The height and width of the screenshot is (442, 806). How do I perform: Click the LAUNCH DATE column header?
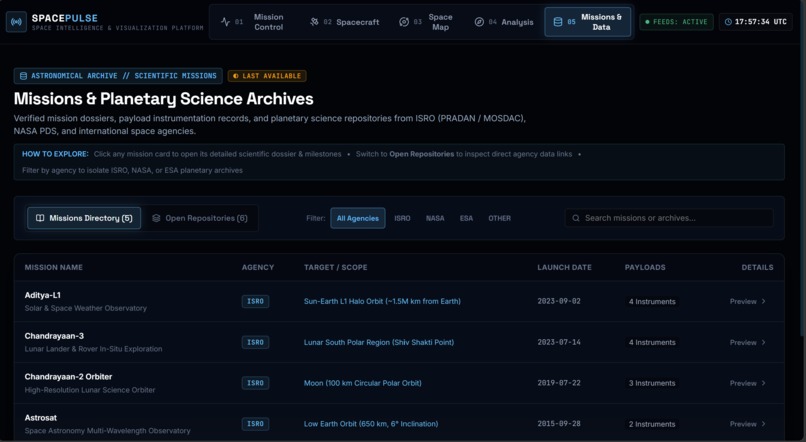tap(564, 268)
